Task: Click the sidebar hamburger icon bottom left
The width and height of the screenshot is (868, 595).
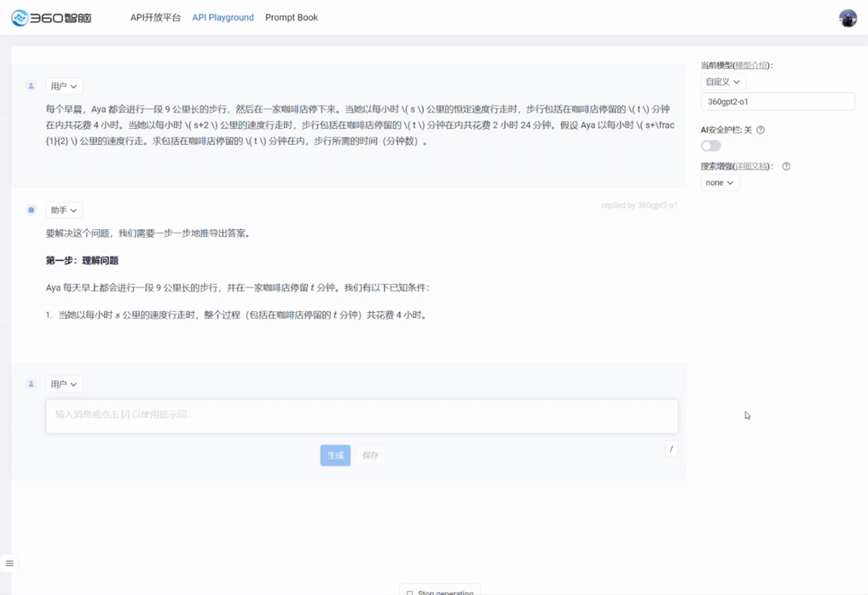Action: click(9, 563)
